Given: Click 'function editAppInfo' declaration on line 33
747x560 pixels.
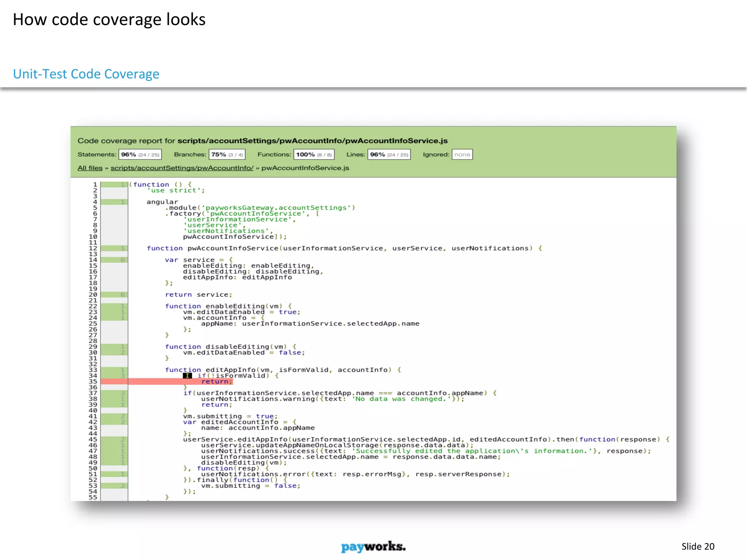Looking at the screenshot, I should 283,370.
